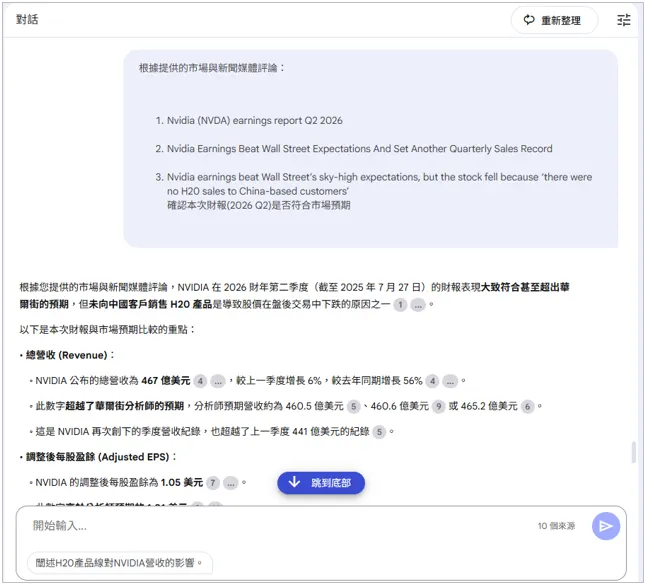Focus the 開始輸入... message input field
The image size is (646, 585).
click(x=280, y=526)
